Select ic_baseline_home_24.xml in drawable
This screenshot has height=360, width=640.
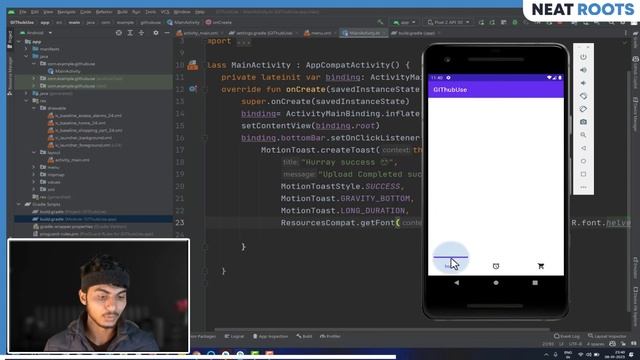[77, 123]
